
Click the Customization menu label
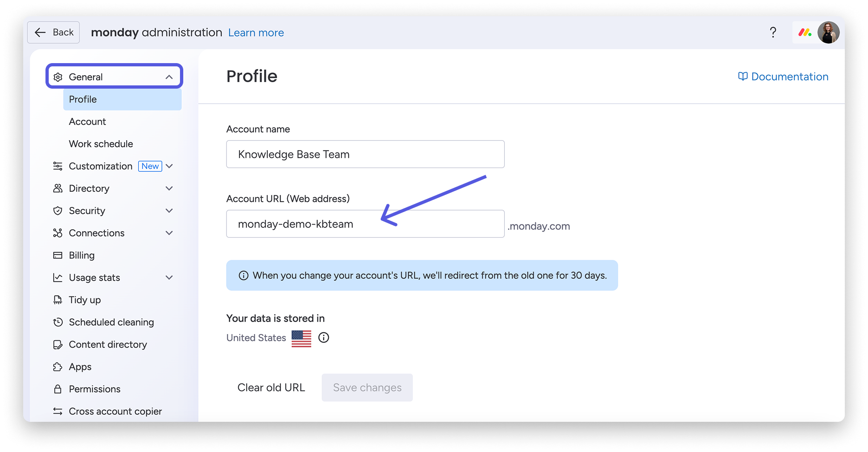coord(101,166)
